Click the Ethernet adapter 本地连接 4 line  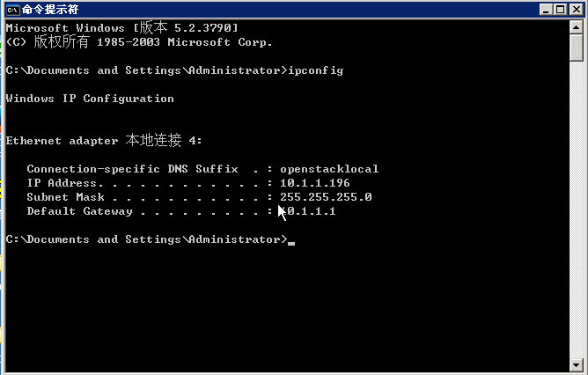[104, 141]
